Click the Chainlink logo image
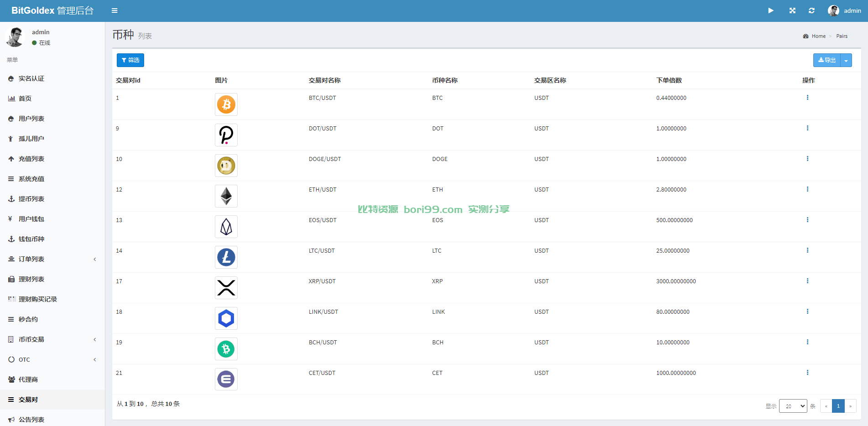This screenshot has width=868, height=426. pyautogui.click(x=226, y=318)
